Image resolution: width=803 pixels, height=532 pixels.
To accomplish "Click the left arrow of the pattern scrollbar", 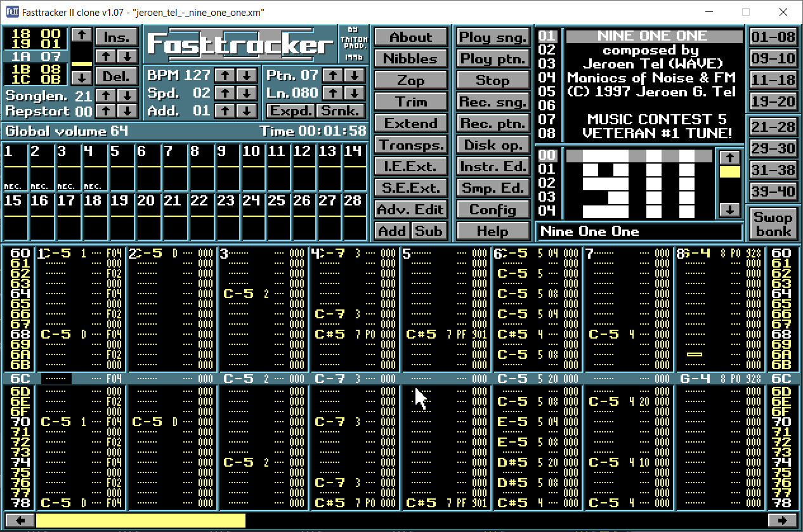I will click(x=19, y=520).
